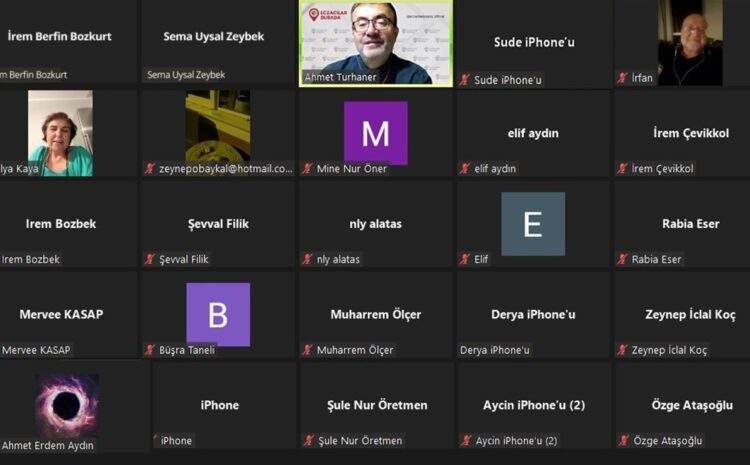Click muted mic icon next to Büşra Taneli

150,350
